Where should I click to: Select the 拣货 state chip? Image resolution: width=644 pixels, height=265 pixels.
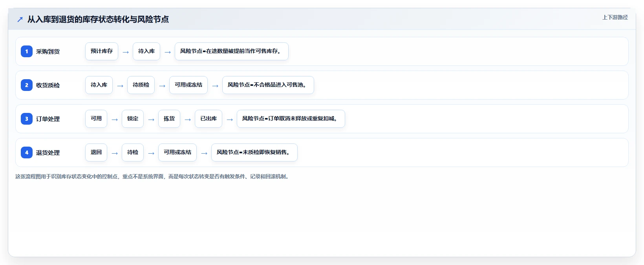[x=169, y=119]
